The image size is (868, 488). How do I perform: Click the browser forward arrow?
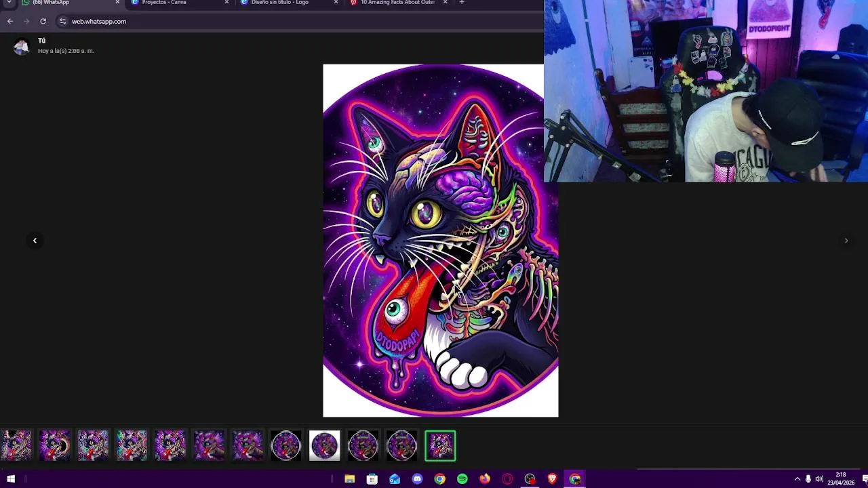pos(26,21)
